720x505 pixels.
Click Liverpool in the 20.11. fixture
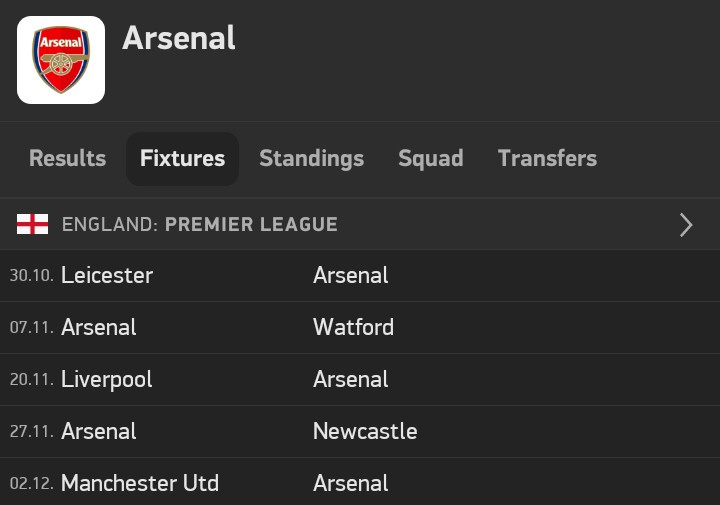point(107,379)
